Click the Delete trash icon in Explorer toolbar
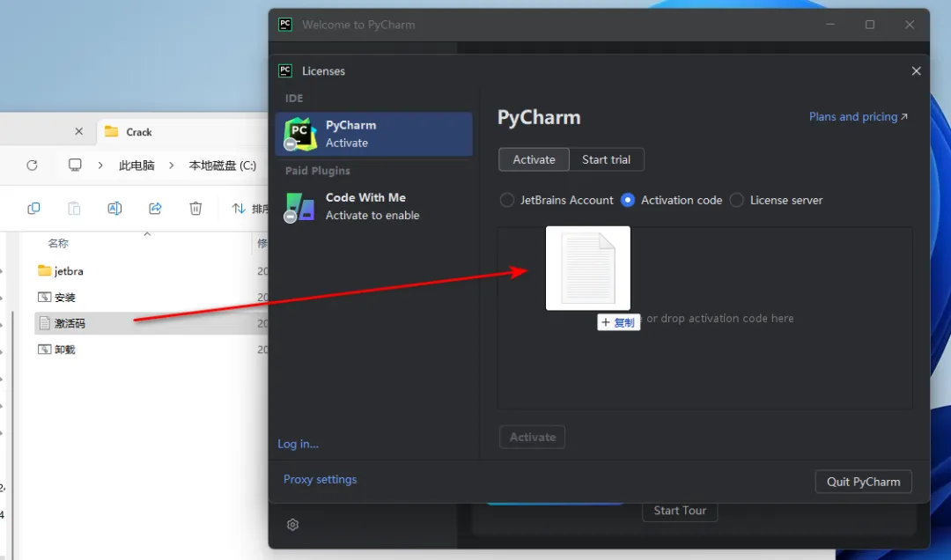The height and width of the screenshot is (560, 951). (x=195, y=209)
